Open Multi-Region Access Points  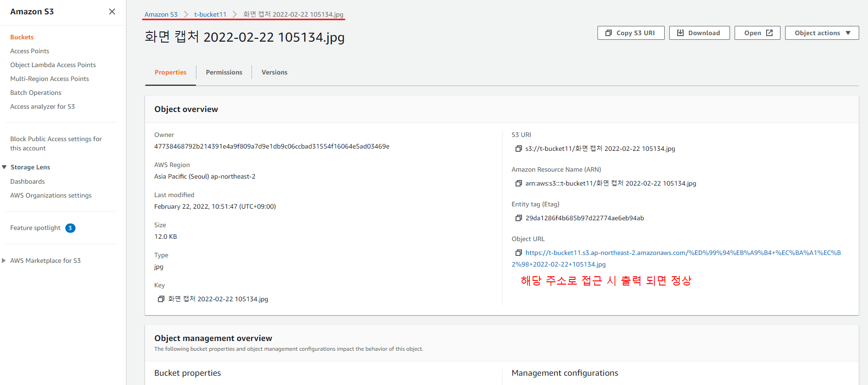[50, 79]
